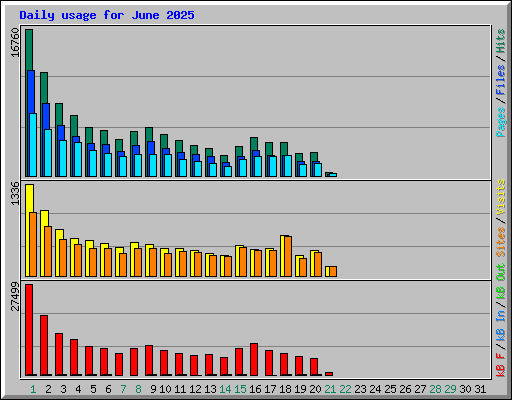
Task: Click the green Hits bar for day 9
Action: click(x=149, y=134)
